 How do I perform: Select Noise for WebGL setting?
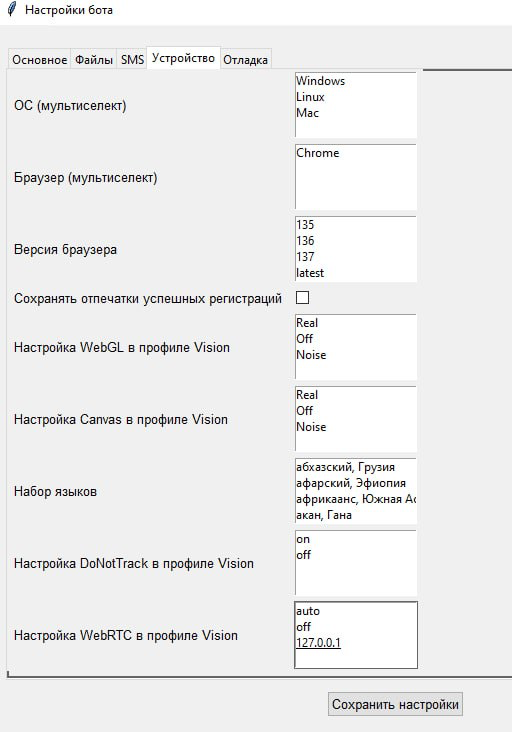tap(311, 355)
